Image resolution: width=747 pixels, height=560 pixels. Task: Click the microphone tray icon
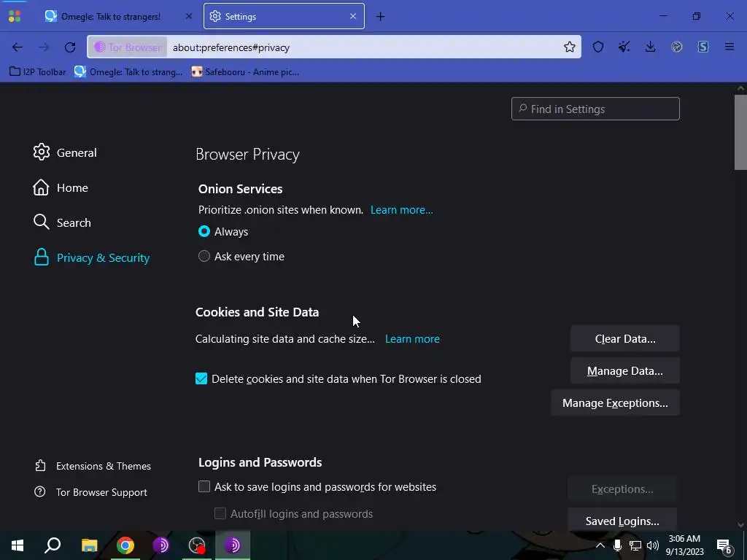coord(617,545)
